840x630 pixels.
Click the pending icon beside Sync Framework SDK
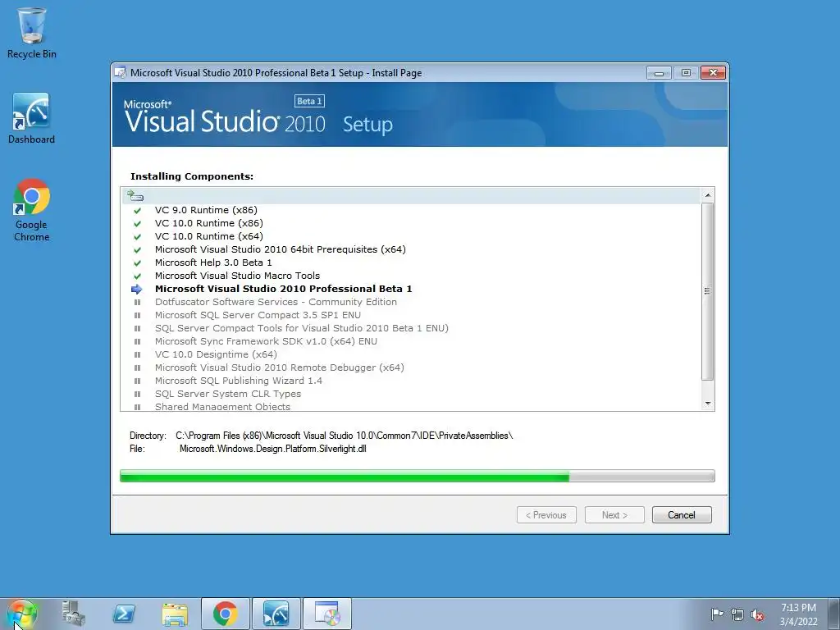point(137,342)
